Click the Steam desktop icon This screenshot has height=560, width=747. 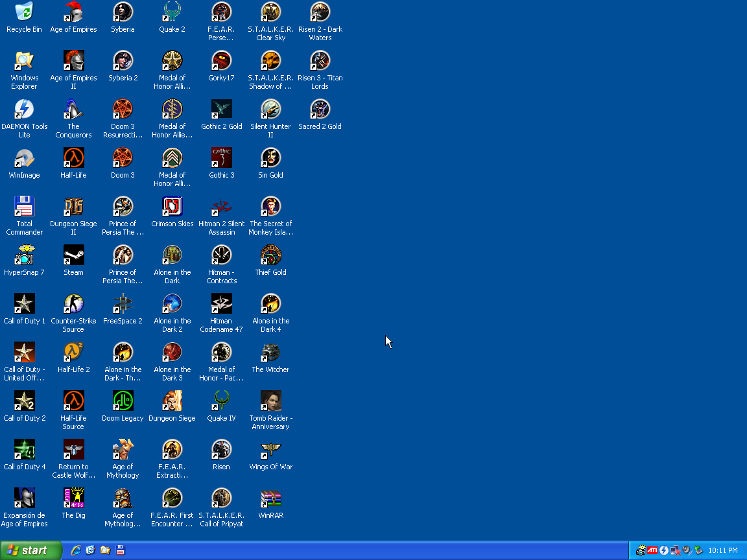[74, 255]
